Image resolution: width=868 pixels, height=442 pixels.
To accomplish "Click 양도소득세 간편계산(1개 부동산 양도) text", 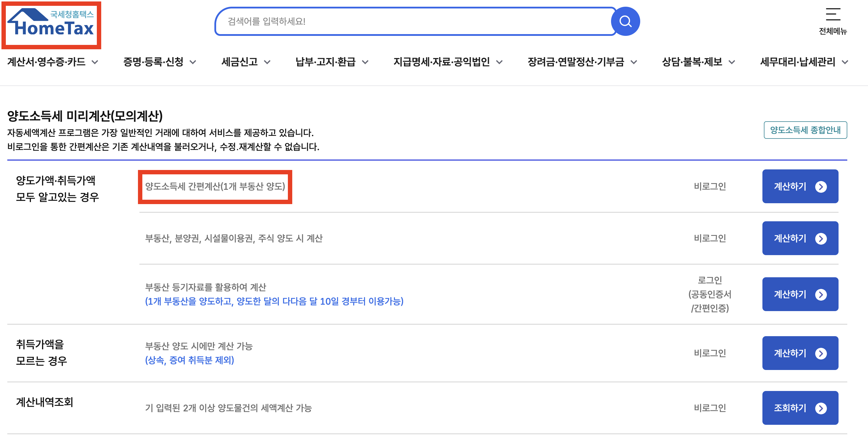I will tap(215, 186).
